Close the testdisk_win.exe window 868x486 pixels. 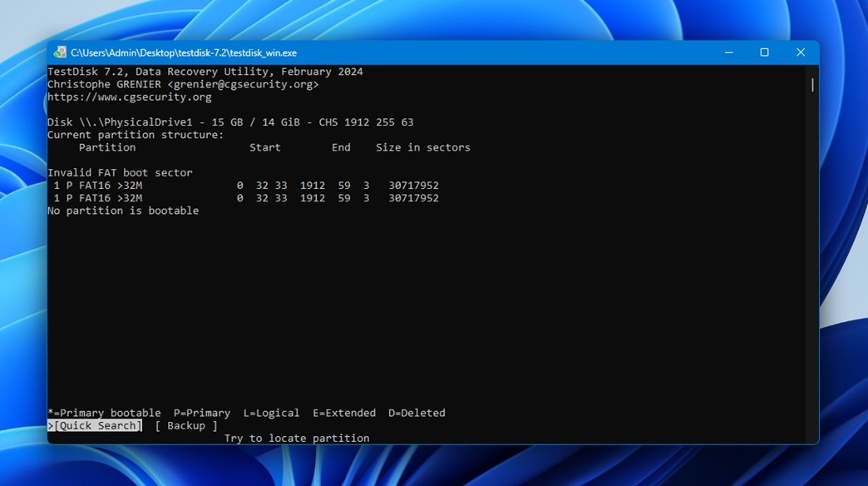(801, 52)
